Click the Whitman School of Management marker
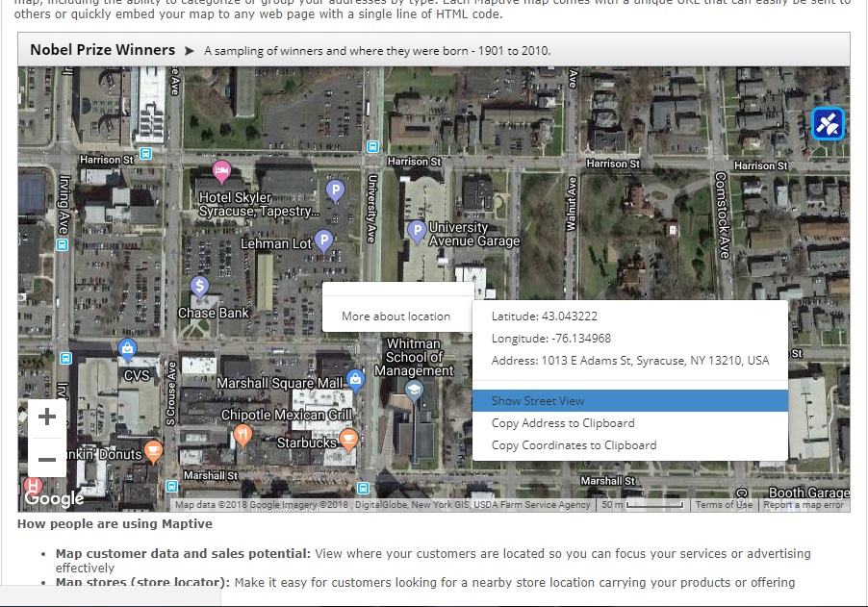 [x=414, y=391]
